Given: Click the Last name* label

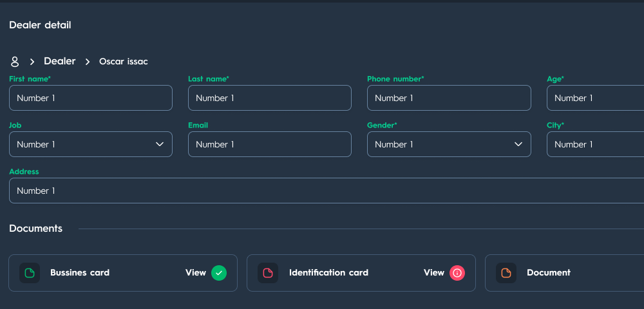Looking at the screenshot, I should 209,79.
